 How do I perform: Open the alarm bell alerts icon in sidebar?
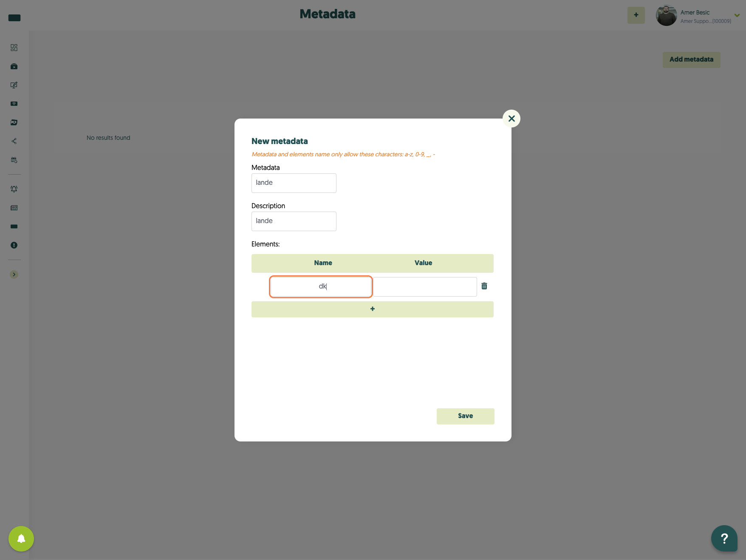(x=14, y=189)
